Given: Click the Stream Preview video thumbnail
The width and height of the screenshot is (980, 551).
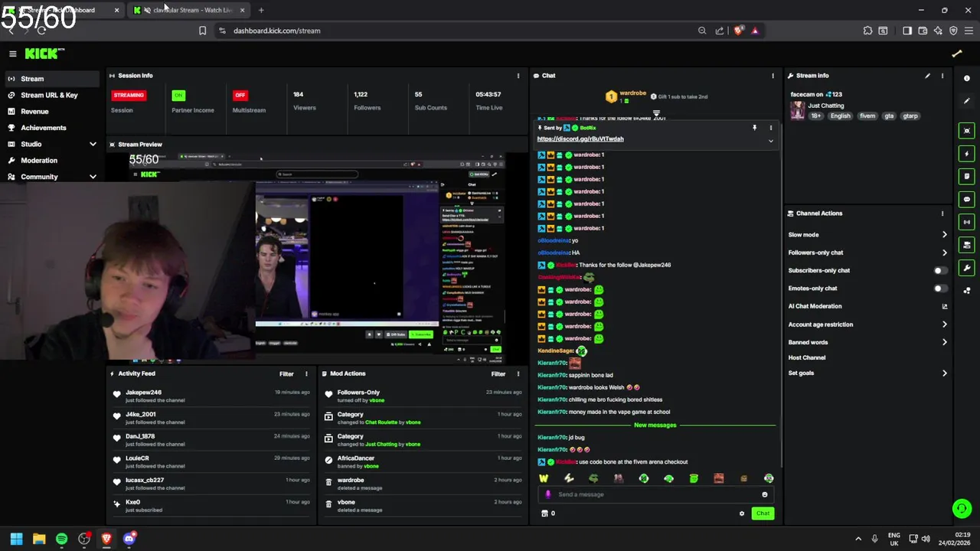Looking at the screenshot, I should [316, 258].
